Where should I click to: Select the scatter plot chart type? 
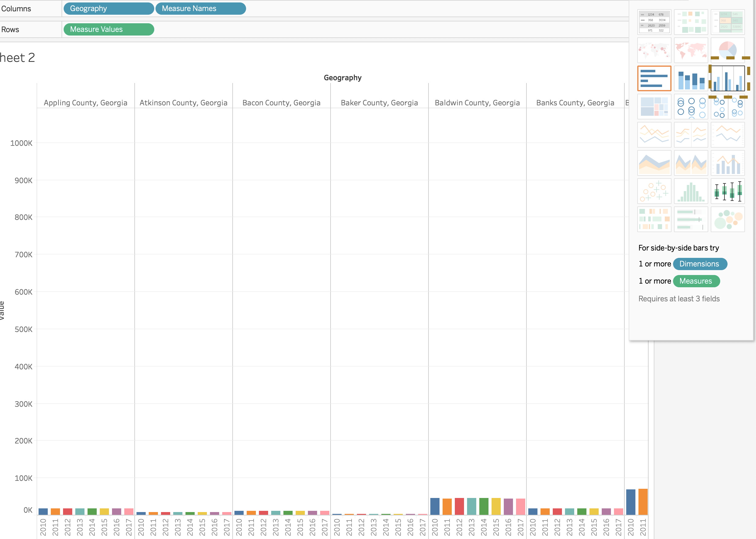654,191
